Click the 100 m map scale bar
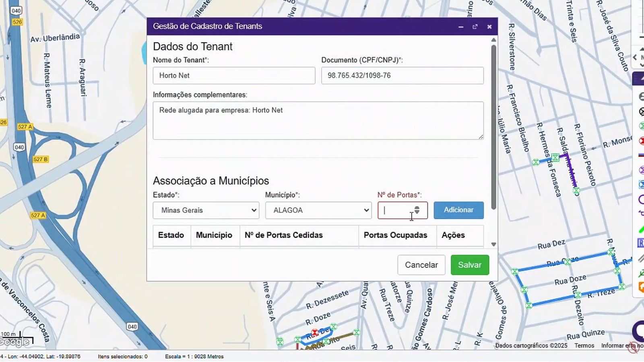 pos(17,337)
